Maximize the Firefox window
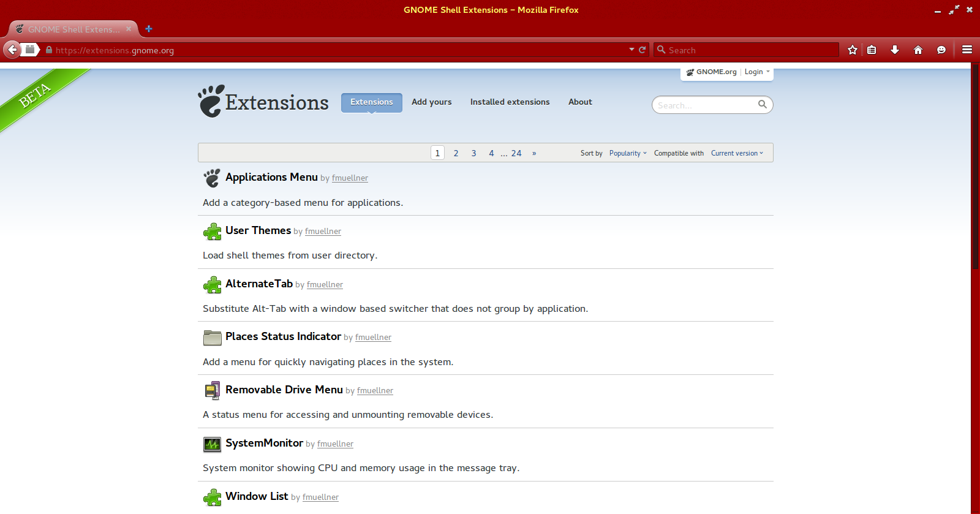This screenshot has width=980, height=514. pos(954,10)
